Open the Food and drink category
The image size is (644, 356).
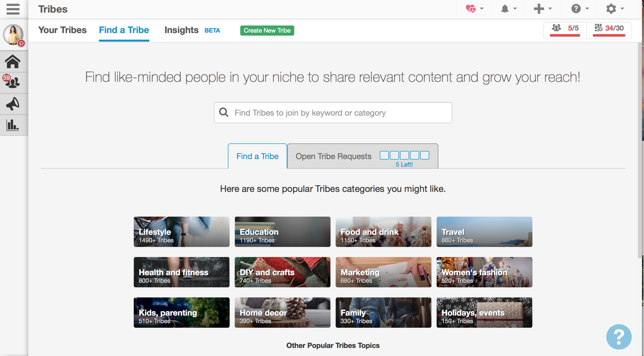[383, 232]
